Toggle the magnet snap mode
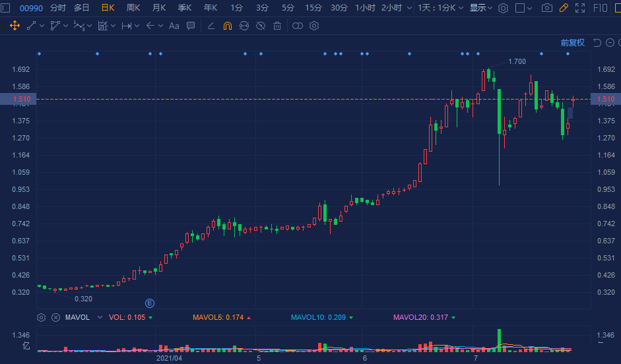This screenshot has height=364, width=621. [x=228, y=26]
